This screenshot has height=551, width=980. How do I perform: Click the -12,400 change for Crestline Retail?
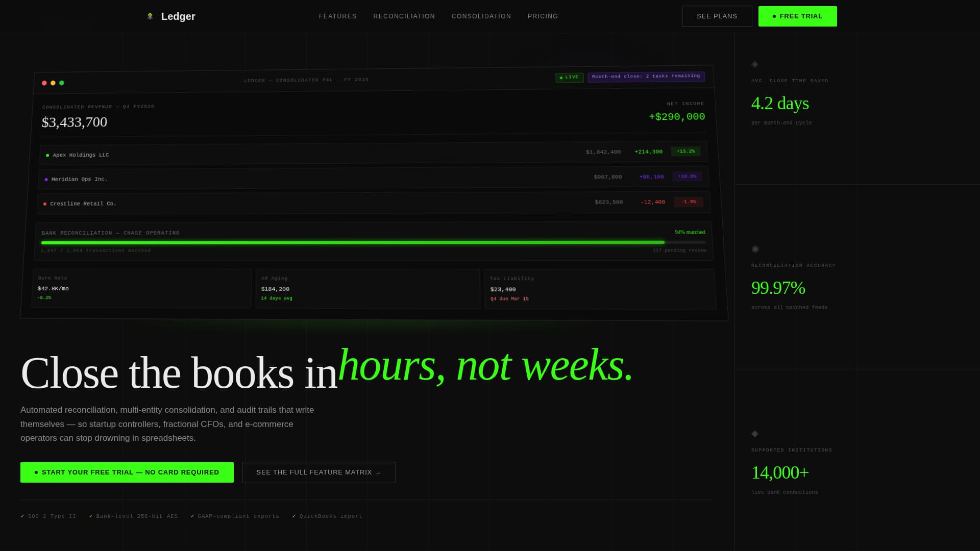click(x=653, y=203)
